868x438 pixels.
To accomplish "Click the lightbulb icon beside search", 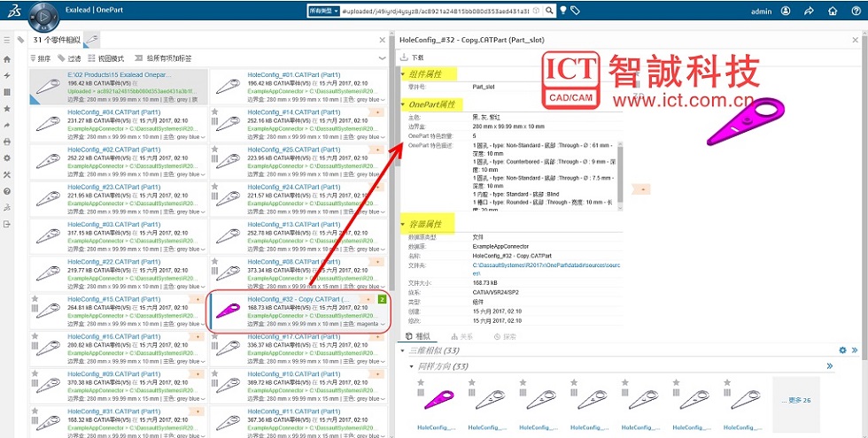I will click(x=563, y=11).
